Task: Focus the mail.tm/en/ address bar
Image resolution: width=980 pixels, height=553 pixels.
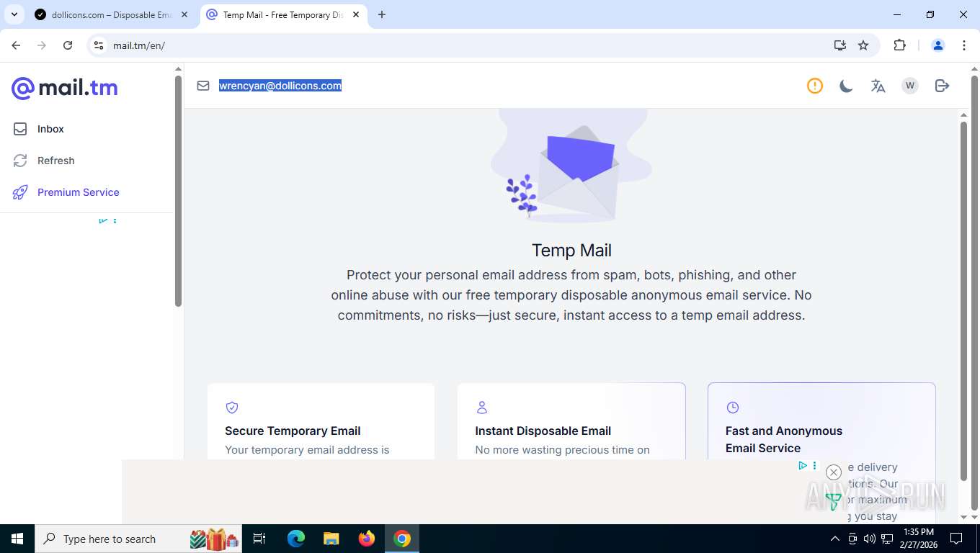Action: 461,45
